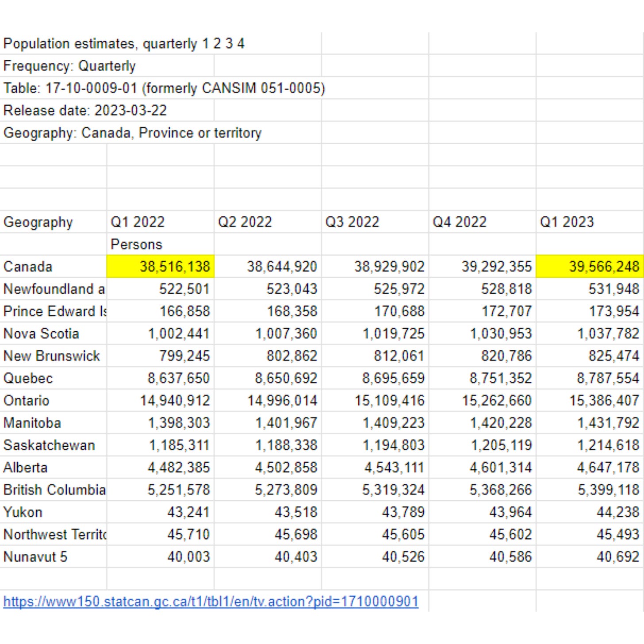Screen dimensions: 644x644
Task: Click the 'Population estimates, quarterly' title cell
Action: pos(124,44)
